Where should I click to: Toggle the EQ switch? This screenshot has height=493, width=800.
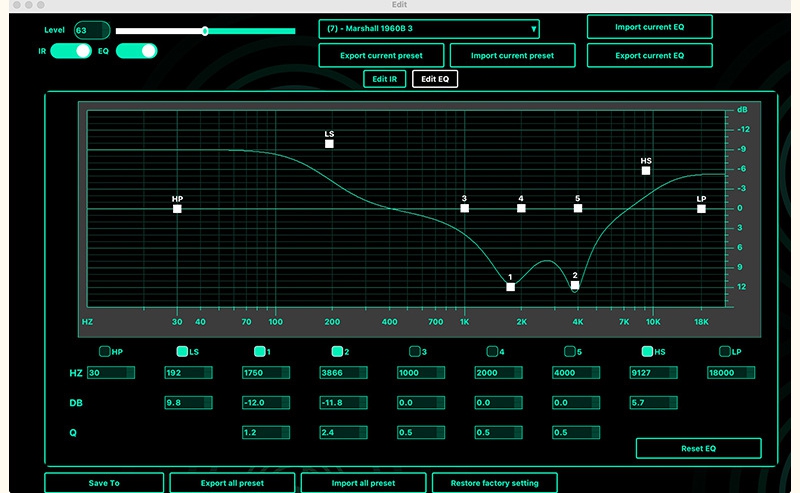(x=137, y=51)
